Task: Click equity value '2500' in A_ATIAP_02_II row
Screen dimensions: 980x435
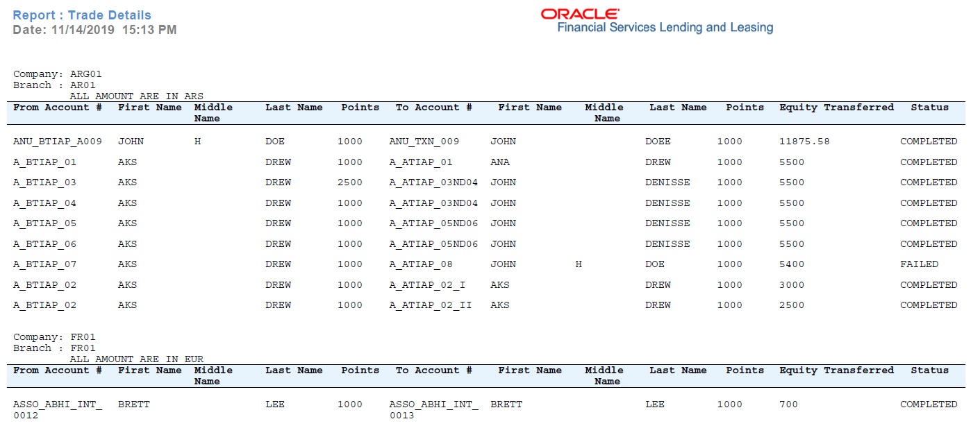Action: pyautogui.click(x=792, y=305)
